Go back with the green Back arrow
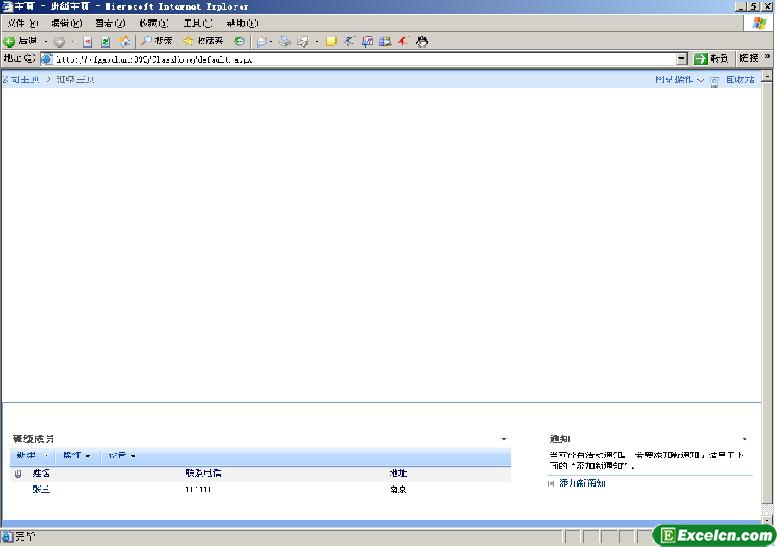This screenshot has height=547, width=777. (20, 41)
